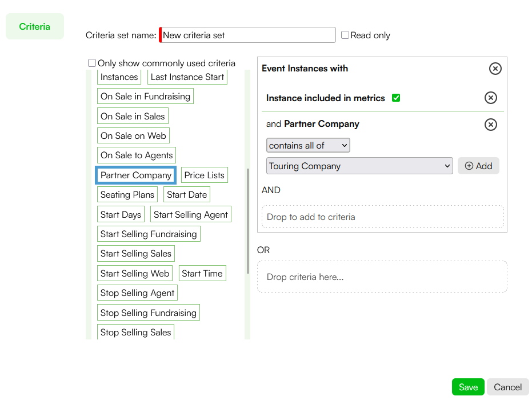Remove the Event Instances with criteria group
The width and height of the screenshot is (532, 400).
click(x=495, y=69)
